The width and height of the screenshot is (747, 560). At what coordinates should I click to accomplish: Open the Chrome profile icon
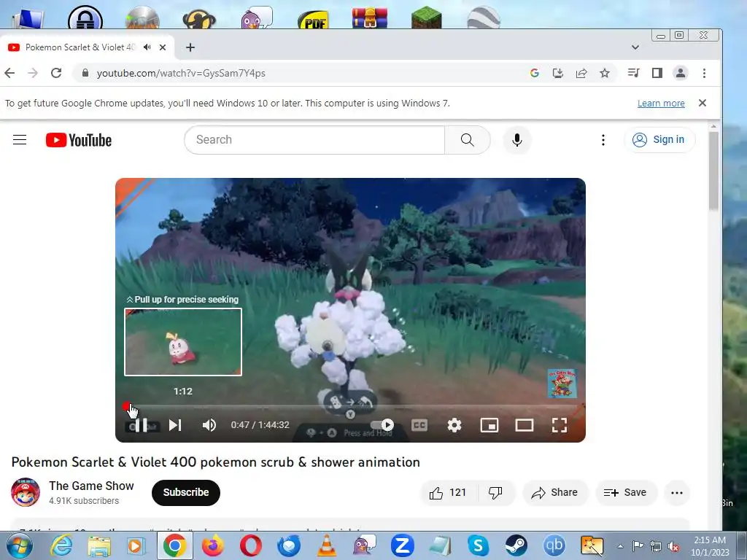tap(681, 73)
